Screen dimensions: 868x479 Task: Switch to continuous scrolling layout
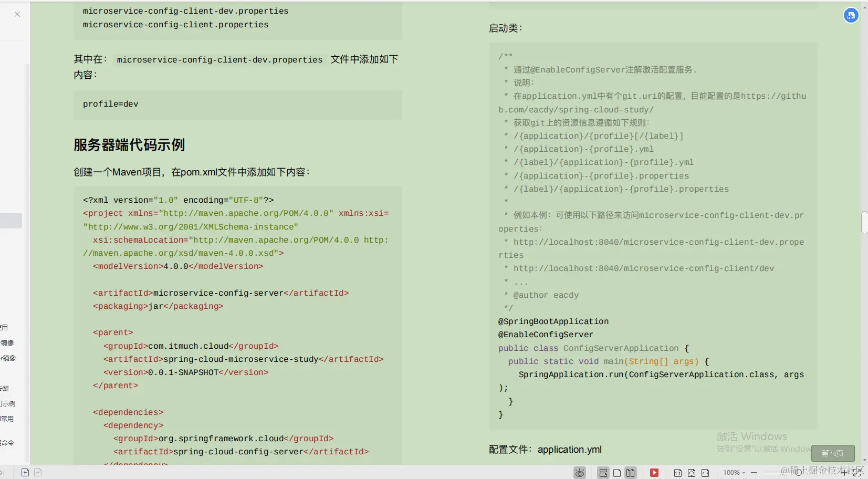click(603, 472)
